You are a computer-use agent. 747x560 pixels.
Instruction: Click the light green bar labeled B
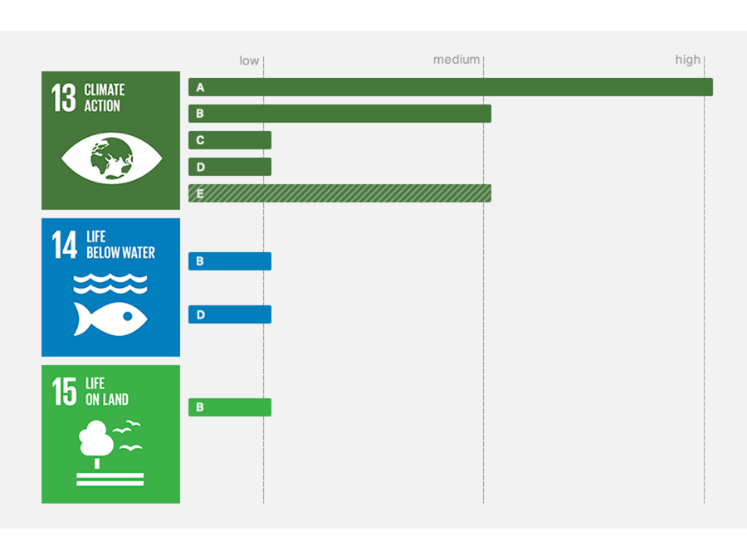230,407
